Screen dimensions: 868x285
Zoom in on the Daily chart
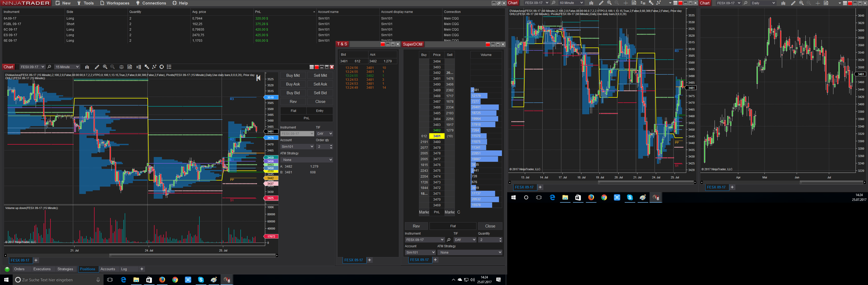[x=801, y=3]
